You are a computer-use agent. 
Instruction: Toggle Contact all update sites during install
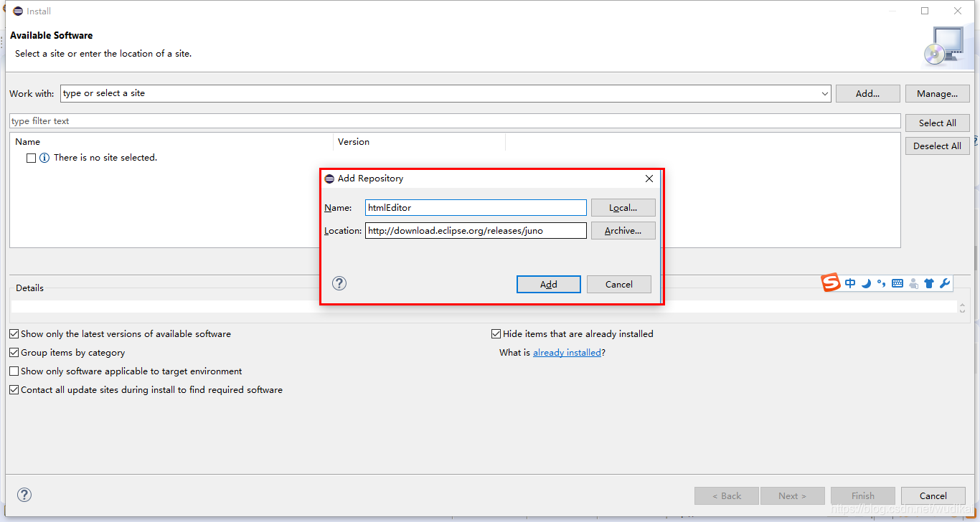(x=14, y=390)
